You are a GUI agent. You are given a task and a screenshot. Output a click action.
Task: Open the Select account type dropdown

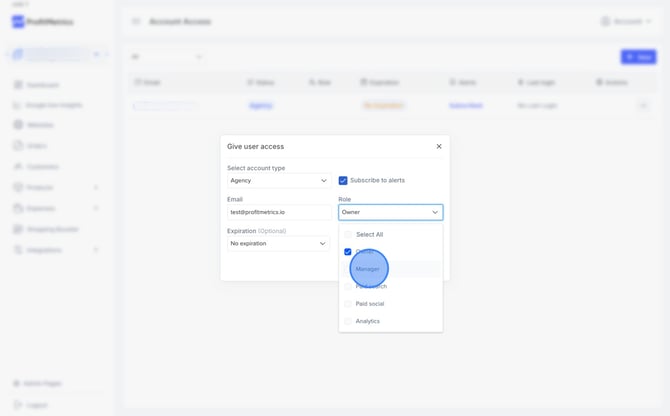tap(279, 181)
